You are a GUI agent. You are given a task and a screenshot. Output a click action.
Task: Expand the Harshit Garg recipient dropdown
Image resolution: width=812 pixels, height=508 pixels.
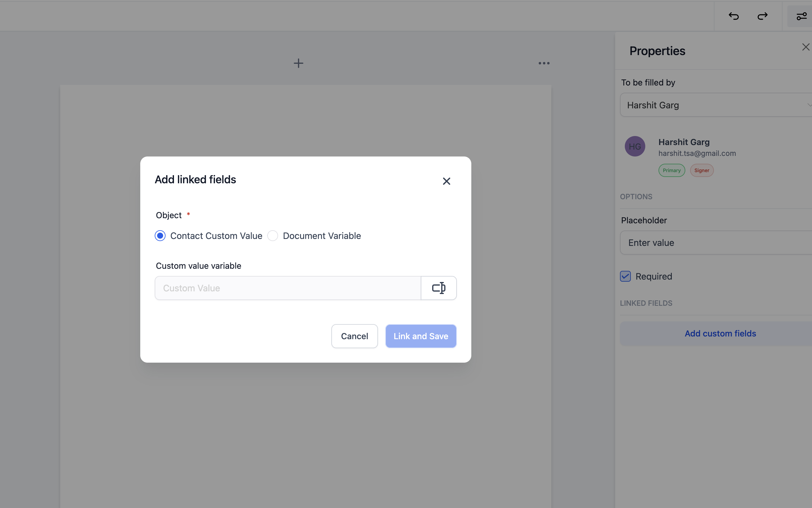pos(716,105)
